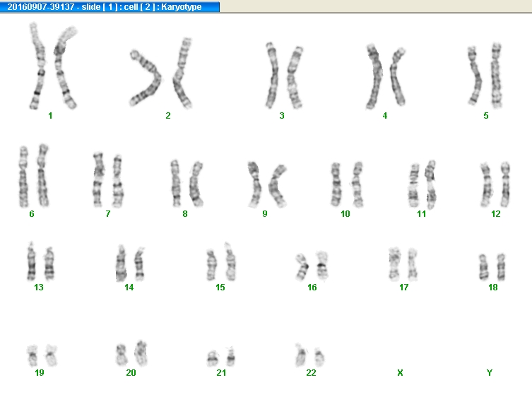Click the Karyotype window title bar
This screenshot has width=532, height=409.
coord(110,7)
